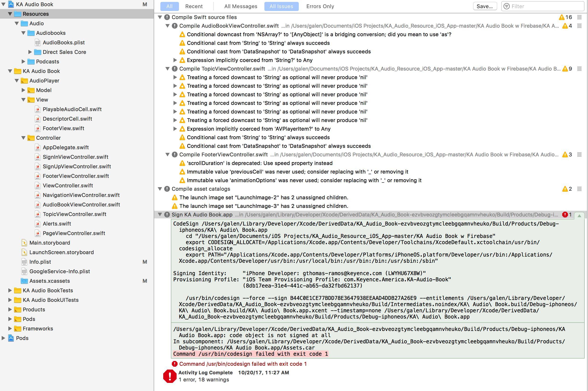Switch to the Recent tab
This screenshot has height=391, width=588.
coord(194,6)
